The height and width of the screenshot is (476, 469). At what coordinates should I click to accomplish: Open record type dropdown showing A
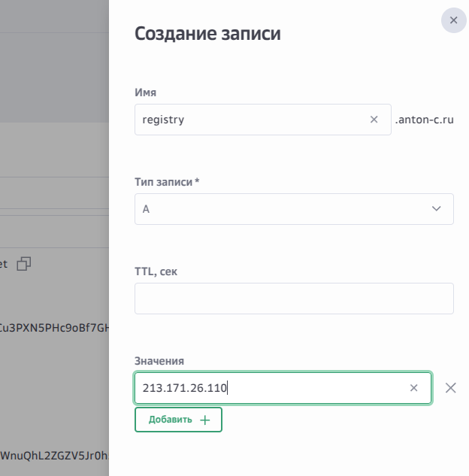pos(286,209)
